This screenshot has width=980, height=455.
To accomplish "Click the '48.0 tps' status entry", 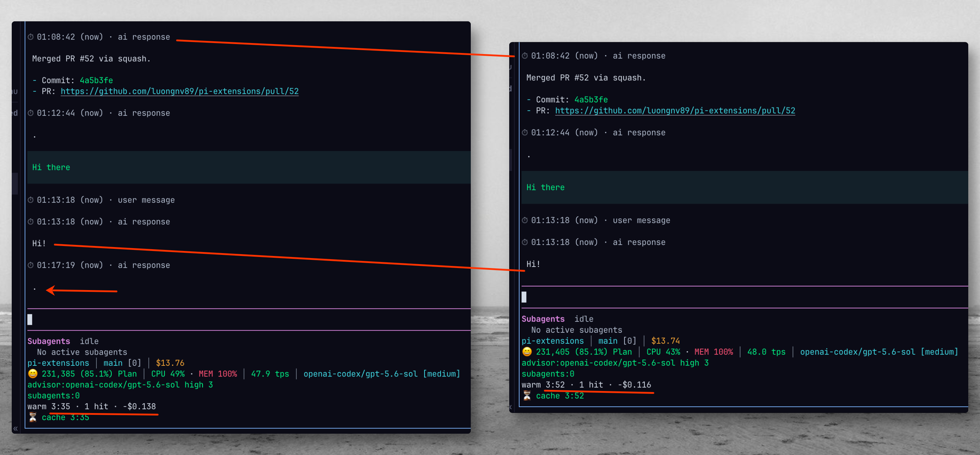I will coord(766,352).
